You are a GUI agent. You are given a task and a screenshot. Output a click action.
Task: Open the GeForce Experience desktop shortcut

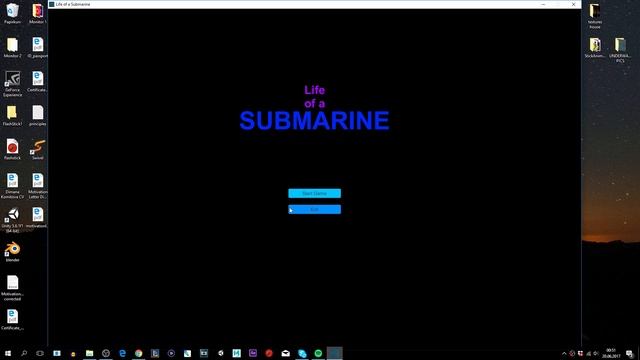12,84
